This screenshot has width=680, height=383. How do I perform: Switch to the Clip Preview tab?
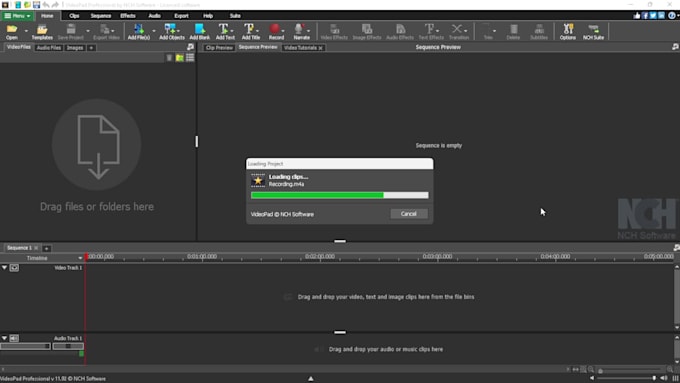219,48
